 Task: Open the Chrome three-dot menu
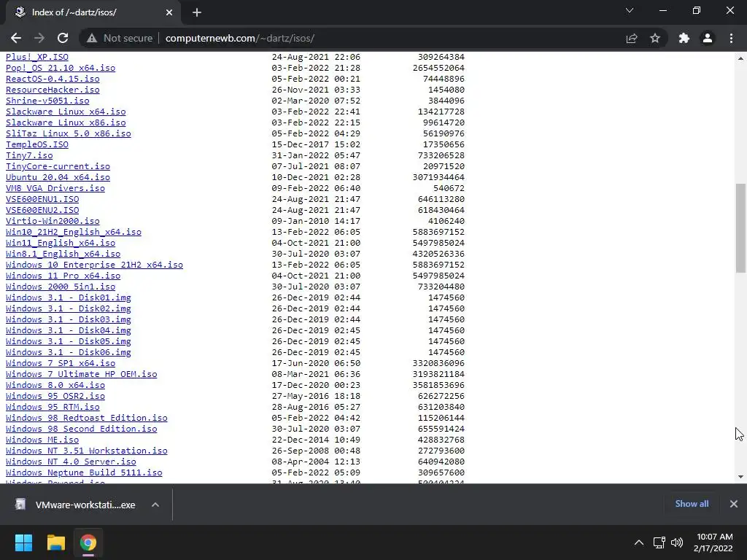(731, 38)
